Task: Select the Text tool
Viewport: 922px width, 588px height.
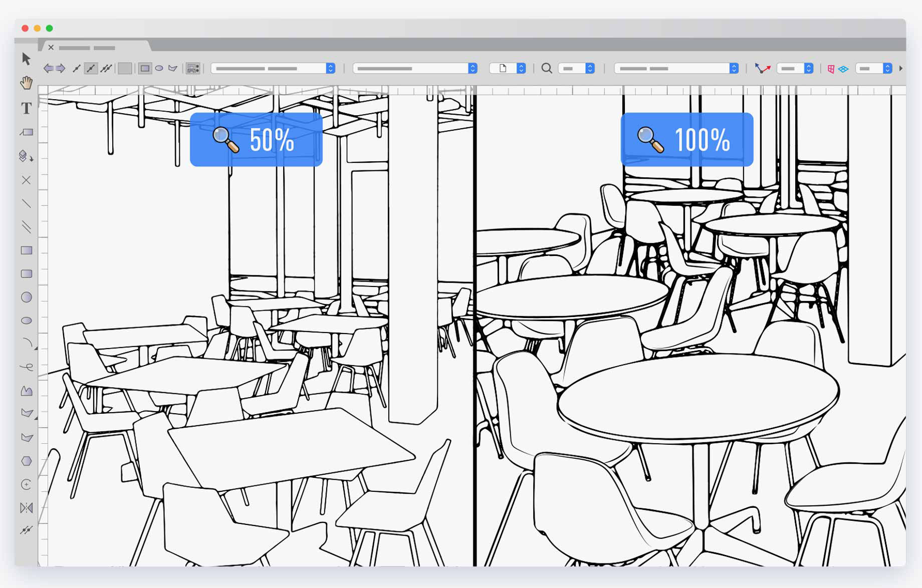Action: (x=26, y=108)
